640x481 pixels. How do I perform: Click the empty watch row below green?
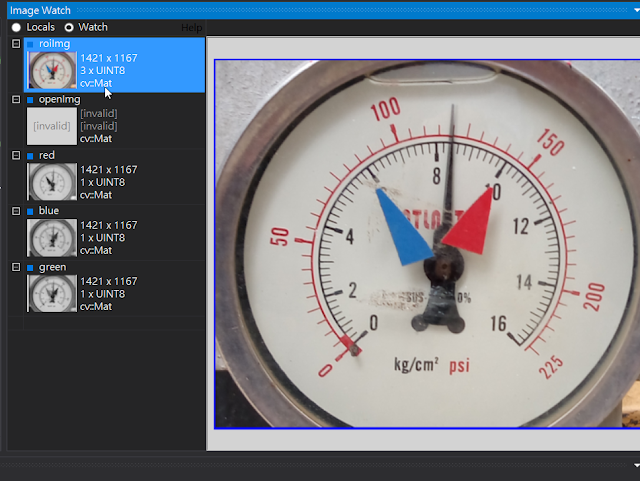click(106, 323)
